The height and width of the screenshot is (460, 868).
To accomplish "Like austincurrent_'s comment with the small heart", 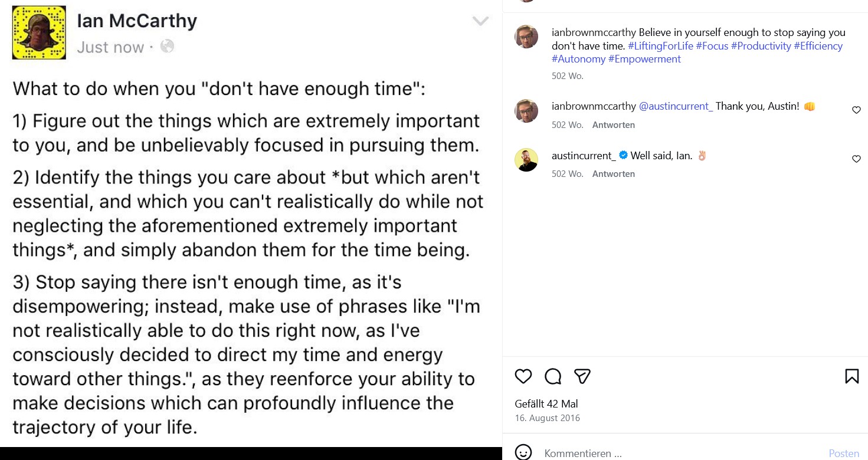I will [856, 159].
